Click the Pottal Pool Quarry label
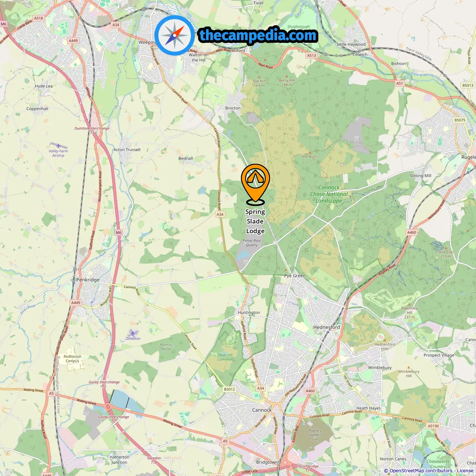 coord(252,243)
